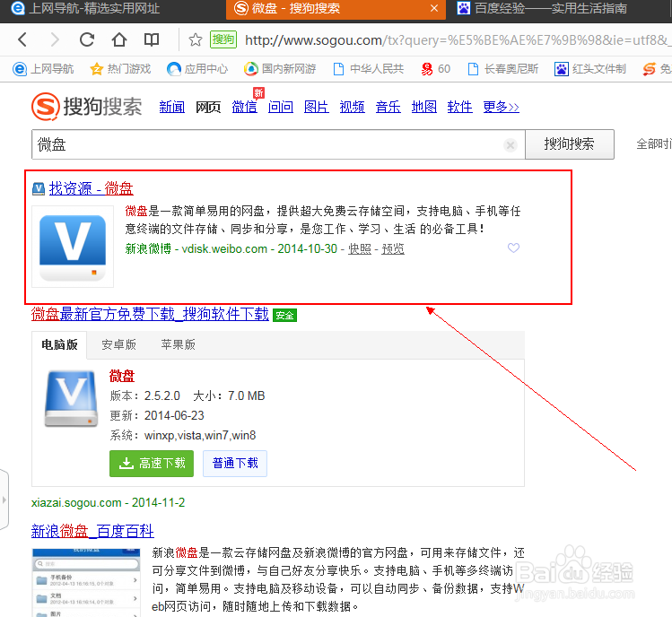Open the 60 bookmark
The image size is (672, 617).
pos(435,69)
